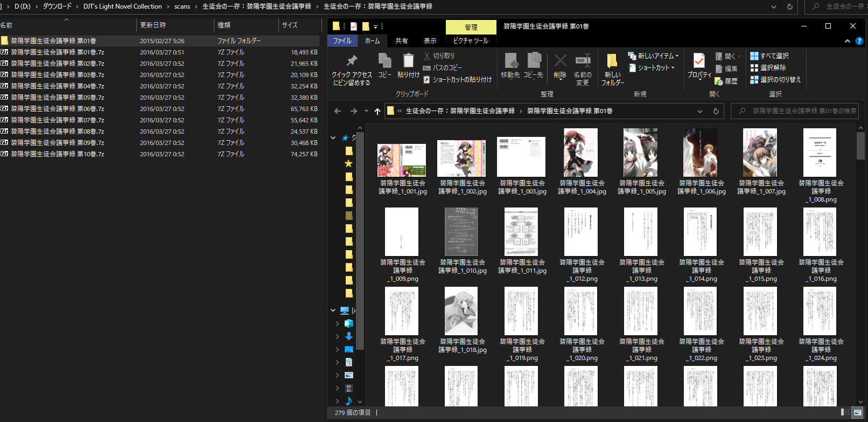Image resolution: width=868 pixels, height=422 pixels.
Task: Open thumbnail 碧陽学園生徒会議事録_1_004.jpg
Action: pos(581,153)
